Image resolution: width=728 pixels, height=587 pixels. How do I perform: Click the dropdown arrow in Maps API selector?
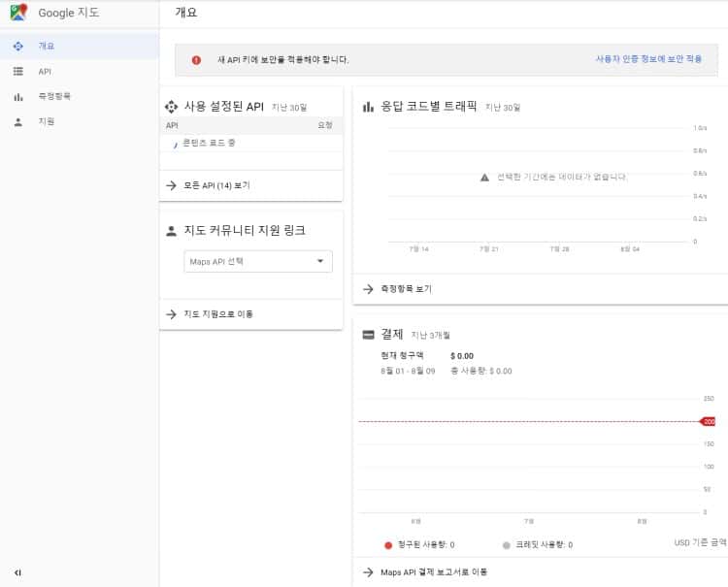pyautogui.click(x=320, y=261)
